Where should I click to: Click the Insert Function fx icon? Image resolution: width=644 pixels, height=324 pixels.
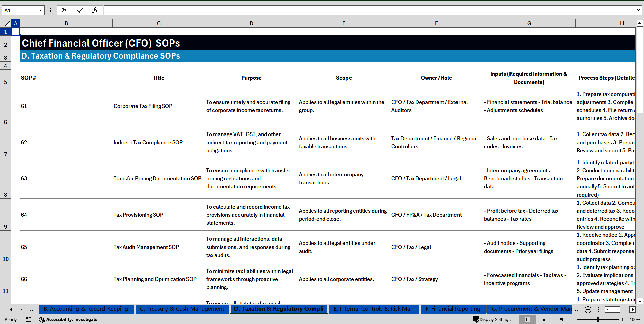(x=95, y=10)
